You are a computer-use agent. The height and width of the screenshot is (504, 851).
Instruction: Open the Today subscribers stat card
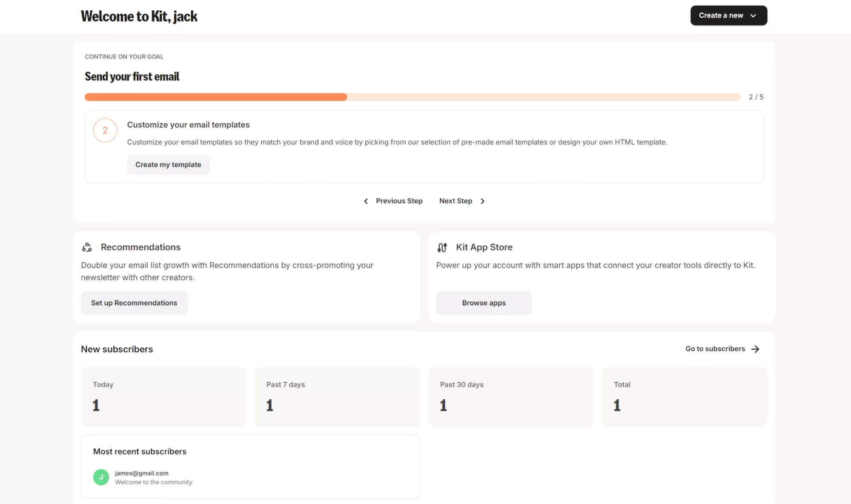click(x=163, y=396)
